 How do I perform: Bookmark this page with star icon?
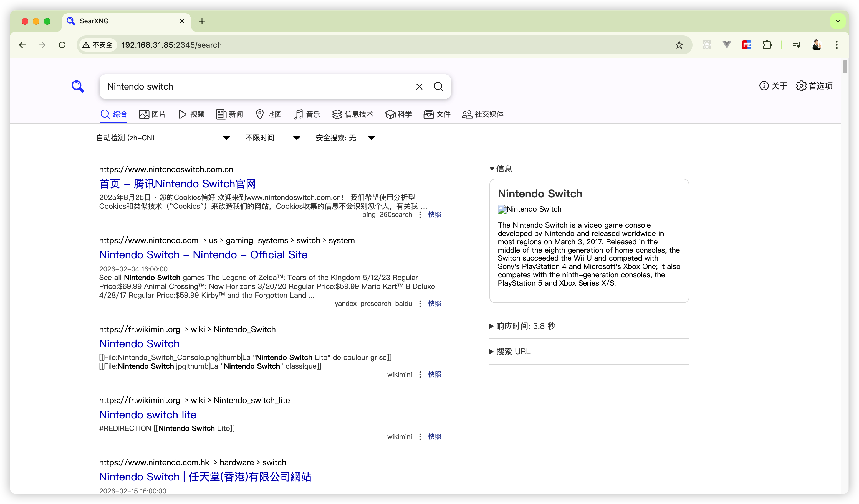679,45
